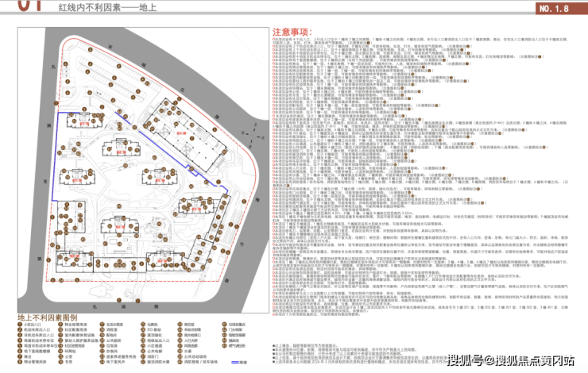Click the NO. 1.8 page label
Image resolution: width=588 pixels, height=373 pixels.
[554, 8]
